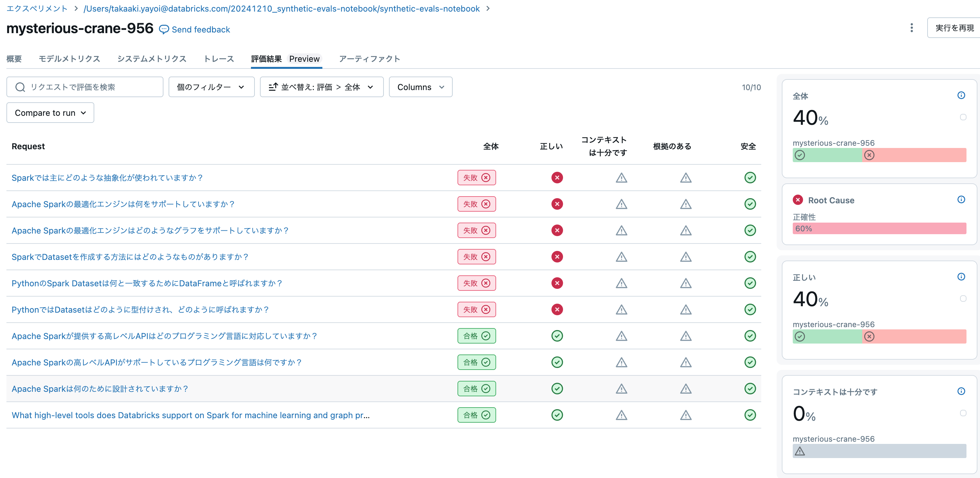Open the モデルメトリクス tab

[69, 59]
